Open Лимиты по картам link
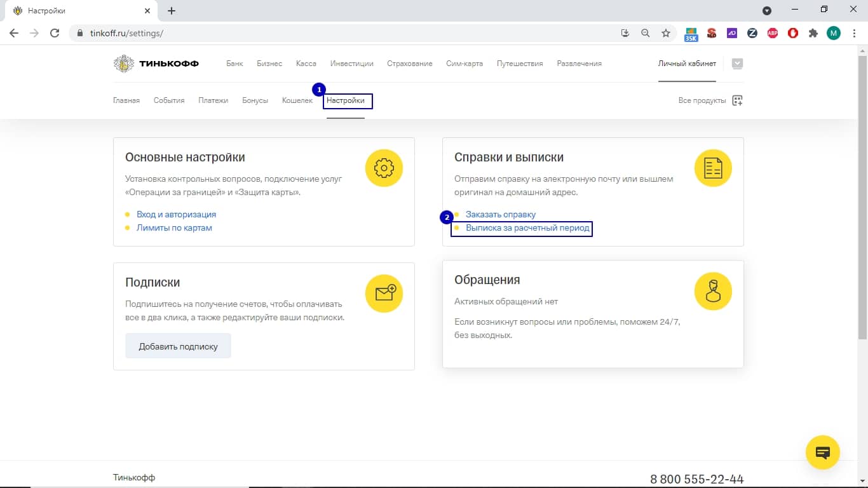 174,227
